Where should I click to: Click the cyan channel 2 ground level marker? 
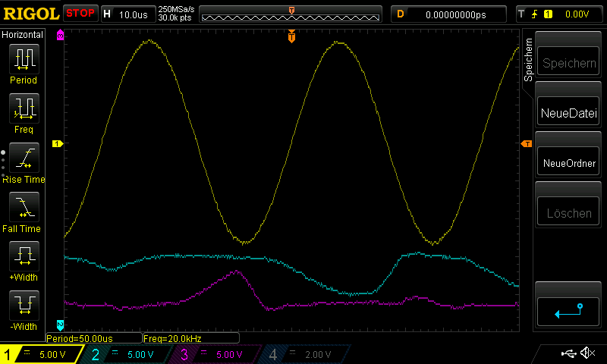(x=61, y=325)
